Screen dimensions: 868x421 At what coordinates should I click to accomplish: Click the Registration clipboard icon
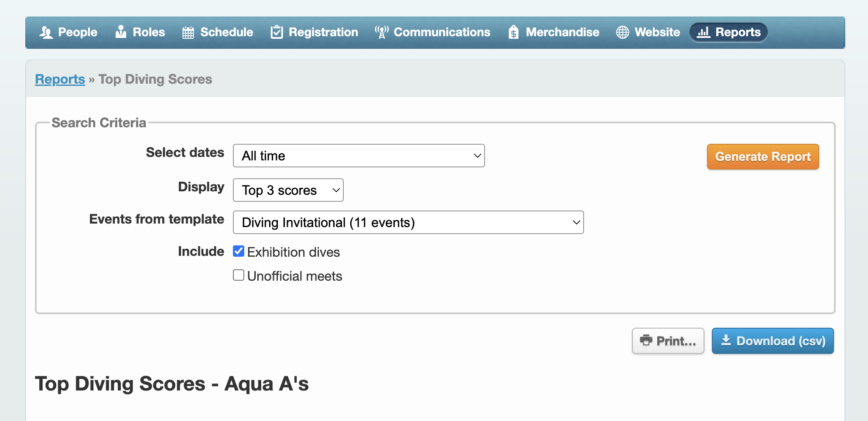(x=277, y=32)
